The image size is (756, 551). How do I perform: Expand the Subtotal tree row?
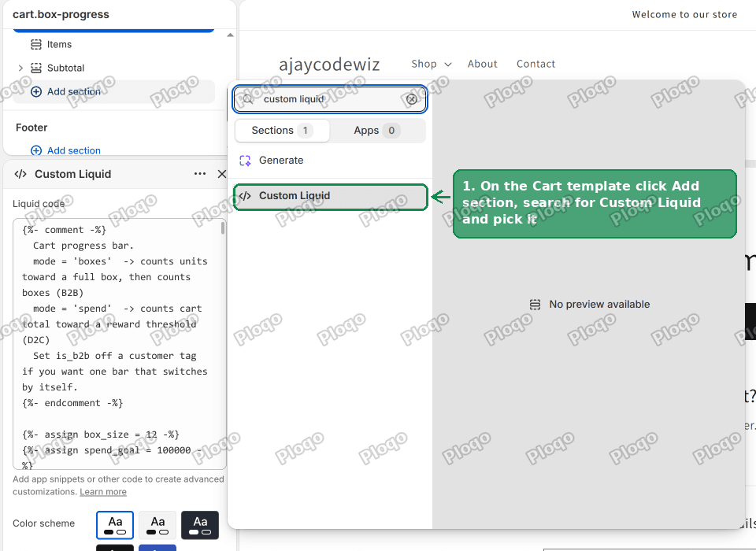click(20, 68)
